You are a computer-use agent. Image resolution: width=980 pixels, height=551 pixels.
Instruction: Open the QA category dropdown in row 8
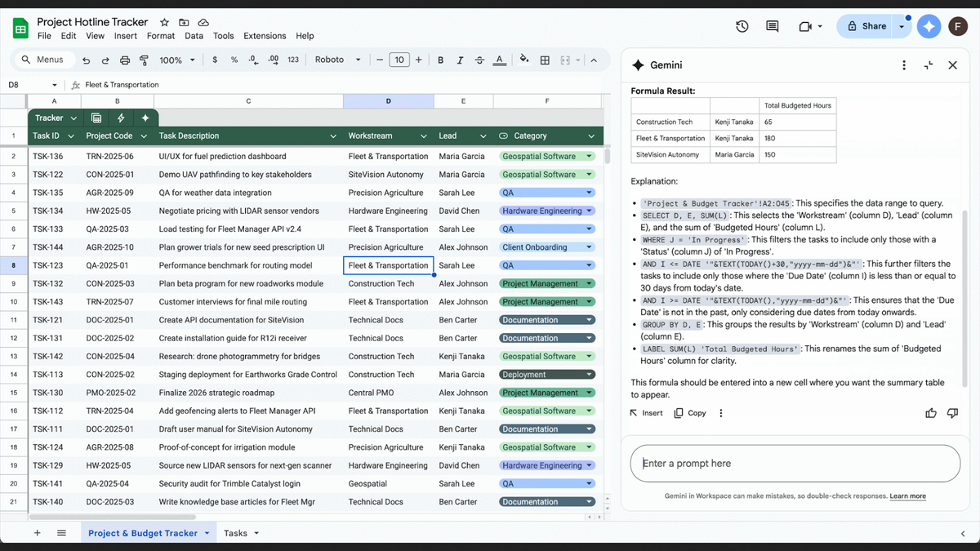click(587, 264)
